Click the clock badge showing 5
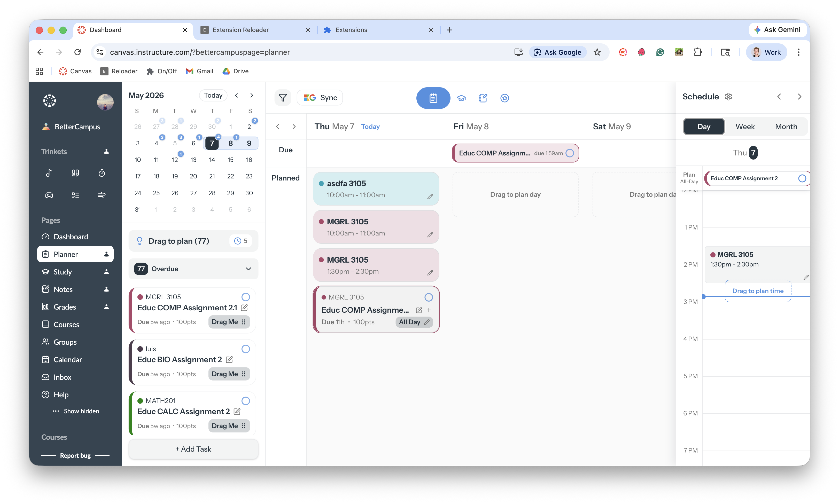Screen dimensions: 839x504 [241, 241]
